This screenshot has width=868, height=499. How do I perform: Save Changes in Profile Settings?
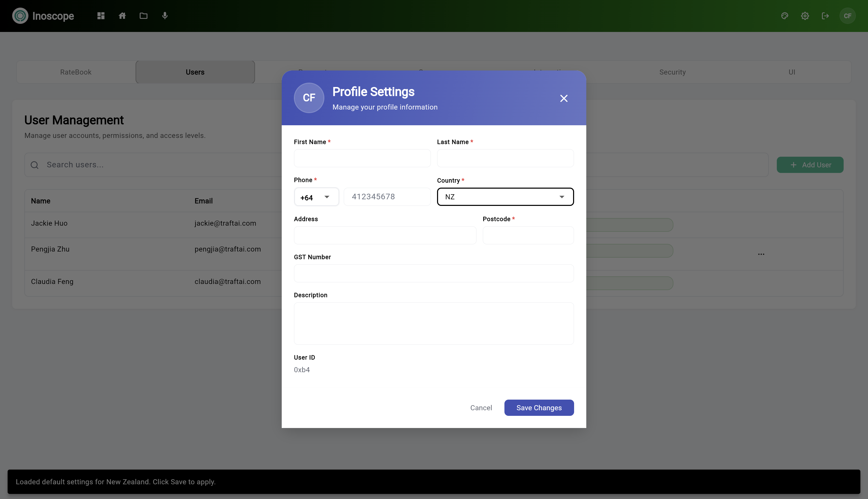[x=538, y=407]
